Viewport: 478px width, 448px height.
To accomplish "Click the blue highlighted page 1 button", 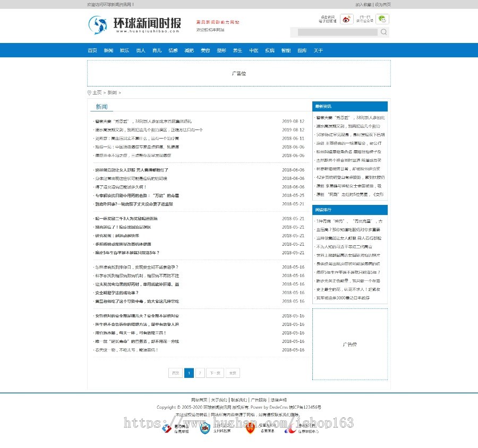I will pyautogui.click(x=189, y=373).
